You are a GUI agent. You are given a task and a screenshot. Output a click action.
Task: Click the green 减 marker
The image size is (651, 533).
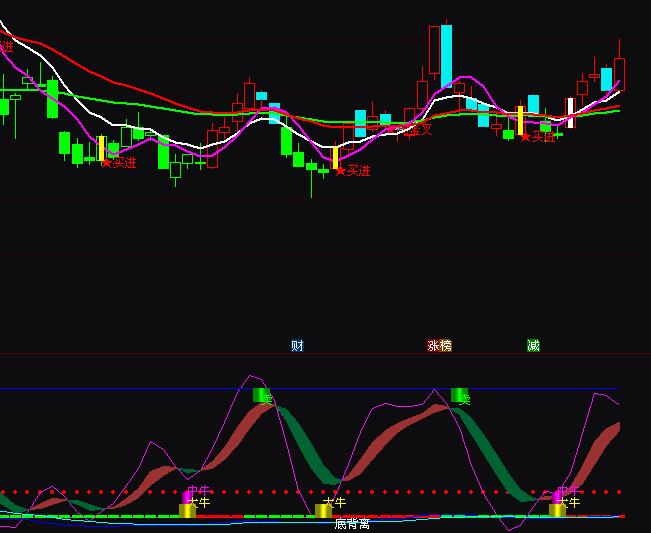pyautogui.click(x=533, y=346)
